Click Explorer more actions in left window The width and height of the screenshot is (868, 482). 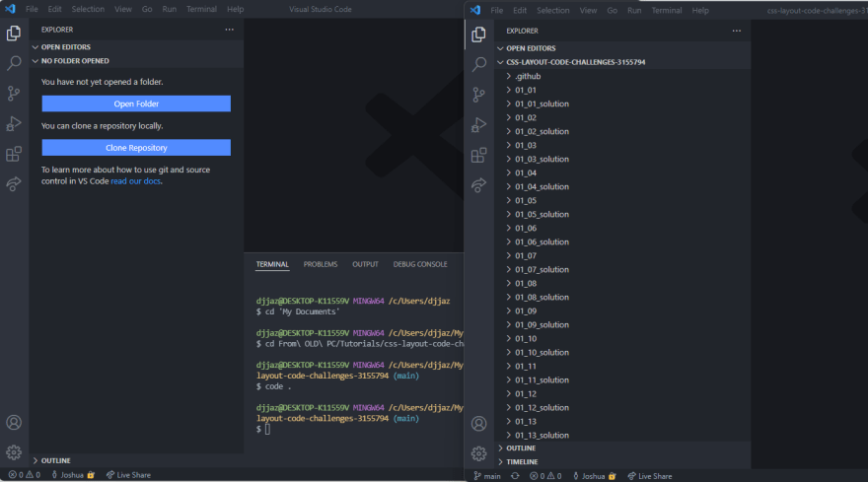(229, 30)
